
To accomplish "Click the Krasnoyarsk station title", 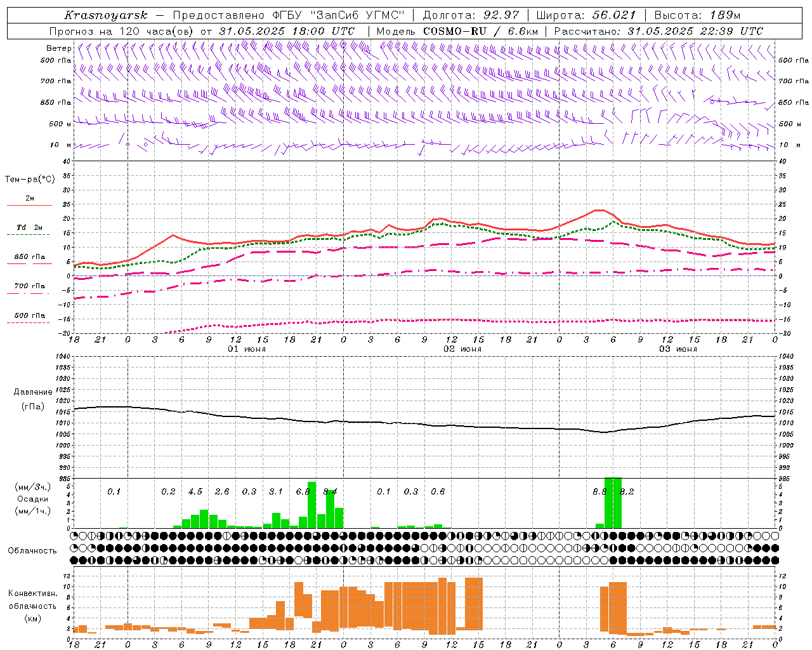I will click(x=105, y=15).
